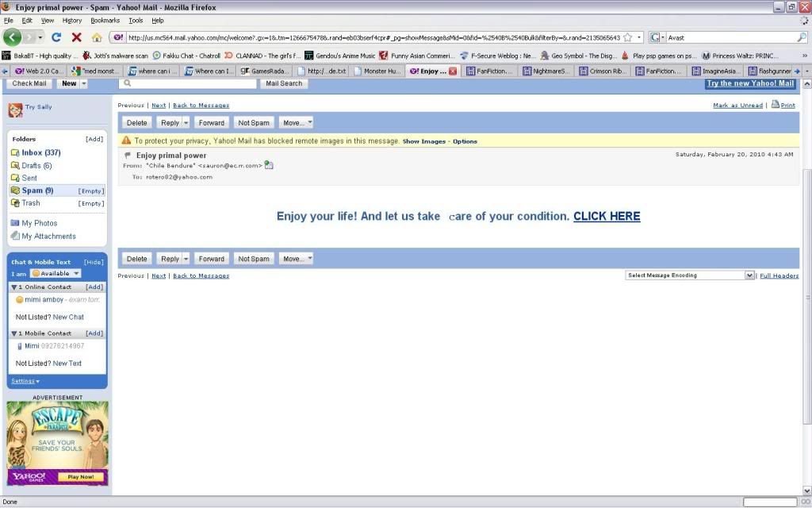812x508 pixels.
Task: Click the New Chat link
Action: (68, 317)
